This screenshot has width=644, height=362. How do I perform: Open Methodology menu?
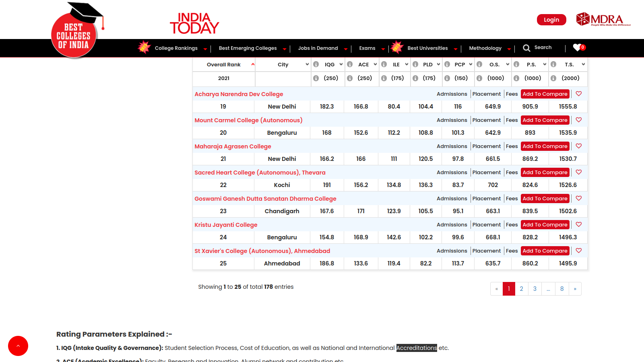pos(485,48)
